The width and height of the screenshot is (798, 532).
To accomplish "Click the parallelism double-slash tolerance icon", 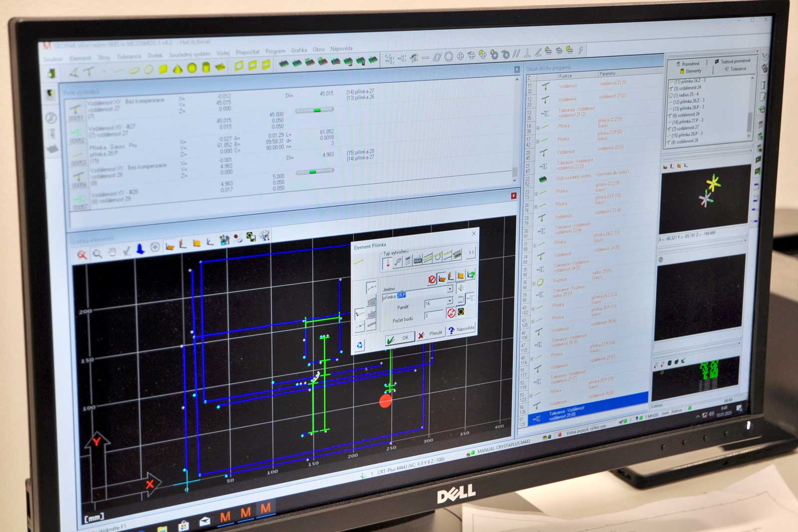I will (x=516, y=53).
